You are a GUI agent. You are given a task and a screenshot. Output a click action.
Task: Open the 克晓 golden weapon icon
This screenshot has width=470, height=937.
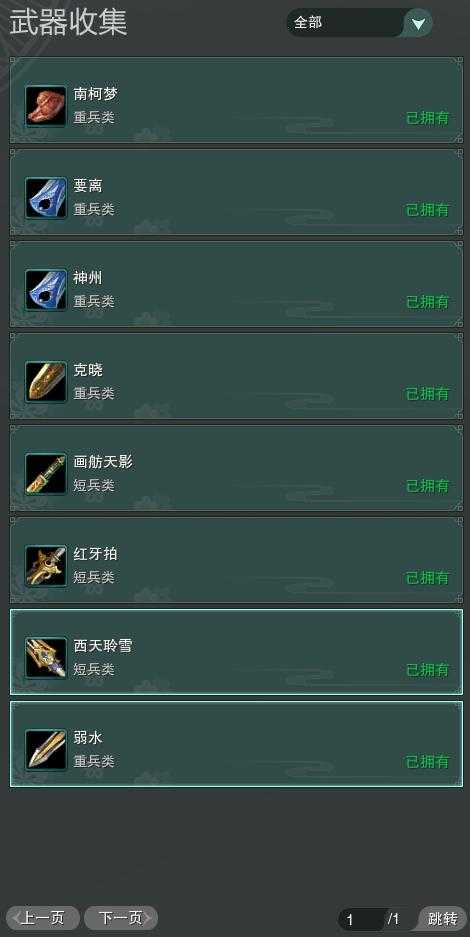46,382
